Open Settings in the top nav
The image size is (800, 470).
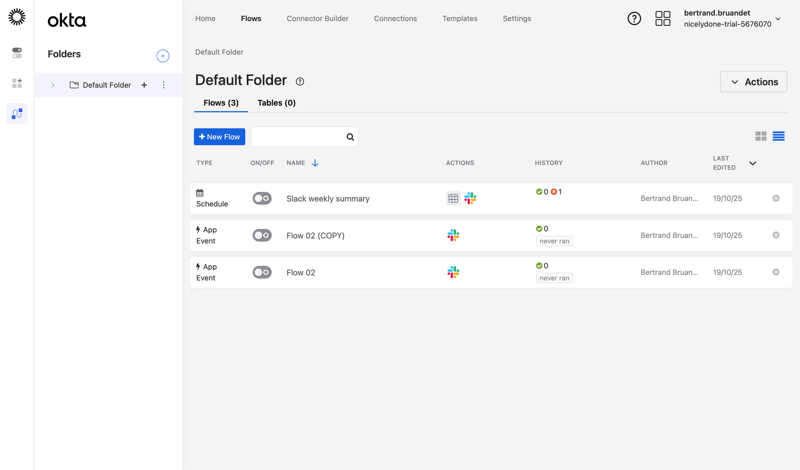pyautogui.click(x=517, y=18)
